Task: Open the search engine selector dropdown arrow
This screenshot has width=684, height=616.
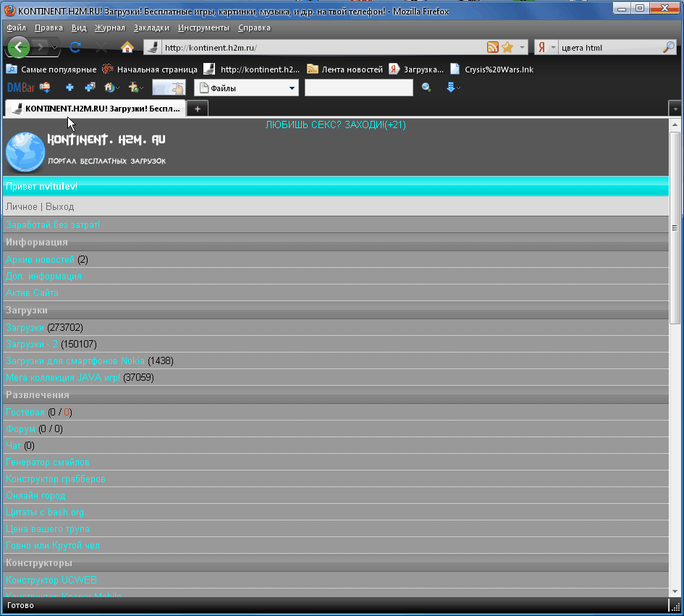Action: (x=553, y=48)
